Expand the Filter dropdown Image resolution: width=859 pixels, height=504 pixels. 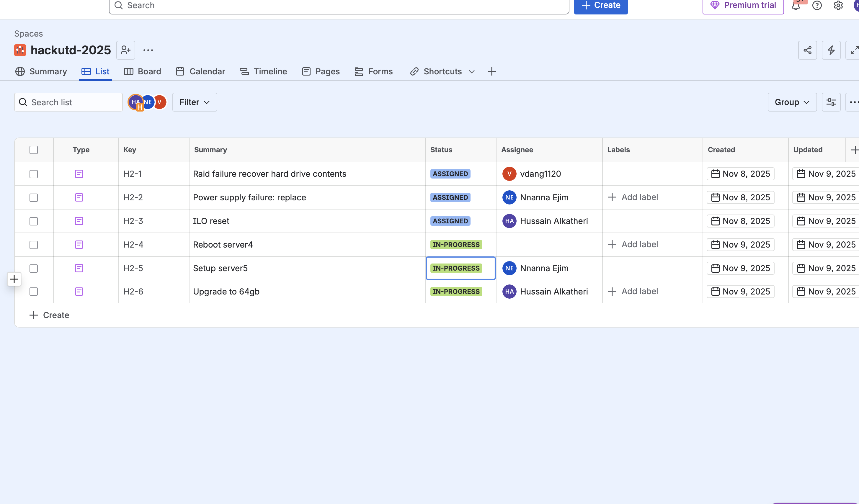[x=194, y=102]
